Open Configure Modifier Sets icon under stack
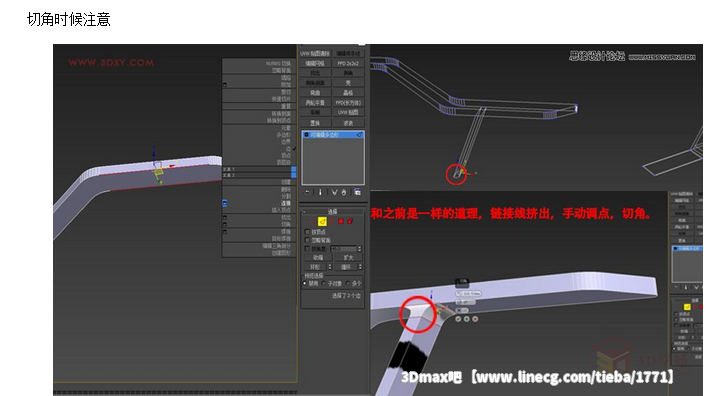 point(357,192)
